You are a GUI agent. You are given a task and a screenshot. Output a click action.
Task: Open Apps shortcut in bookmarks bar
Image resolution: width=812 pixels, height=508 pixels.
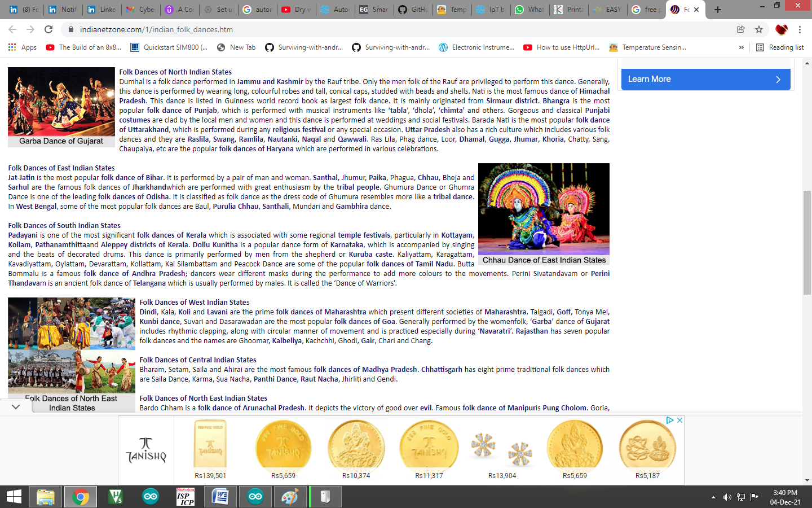pos(23,47)
